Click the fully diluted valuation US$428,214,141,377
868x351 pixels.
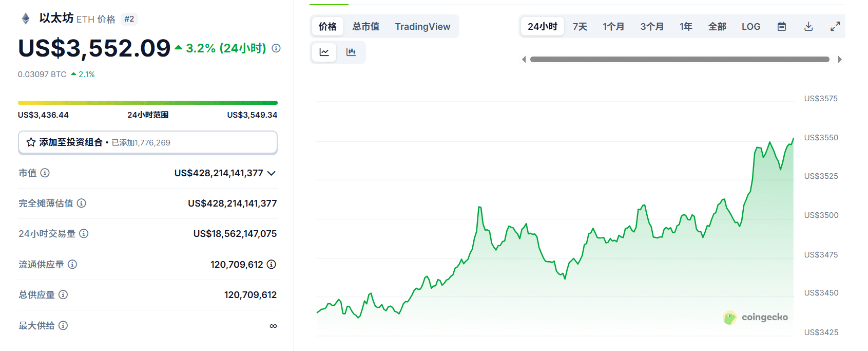point(233,204)
